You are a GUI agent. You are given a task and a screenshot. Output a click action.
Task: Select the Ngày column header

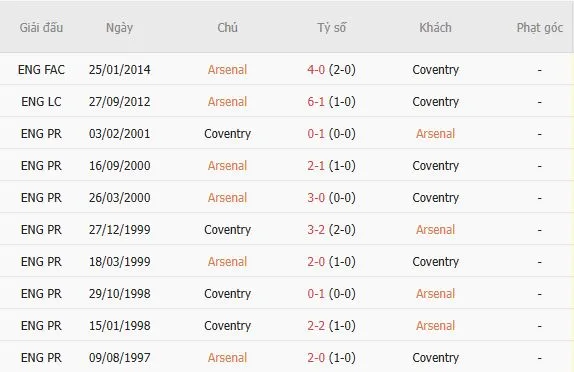point(119,28)
